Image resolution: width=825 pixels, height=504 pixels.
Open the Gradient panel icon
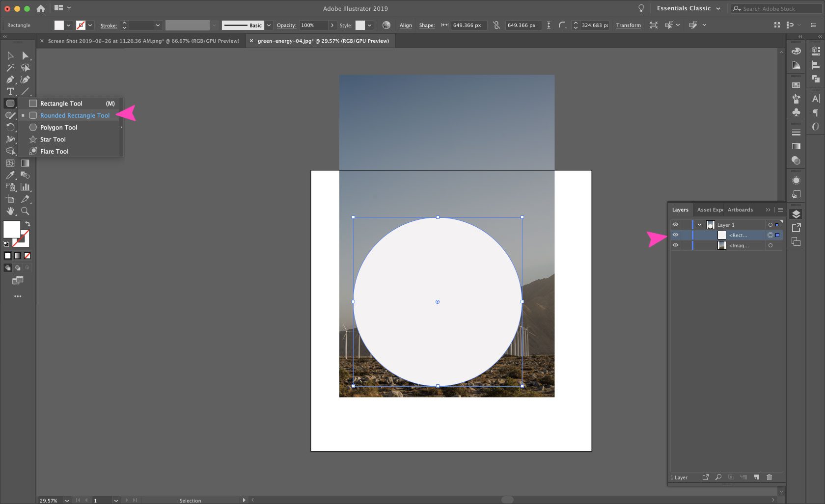(796, 146)
